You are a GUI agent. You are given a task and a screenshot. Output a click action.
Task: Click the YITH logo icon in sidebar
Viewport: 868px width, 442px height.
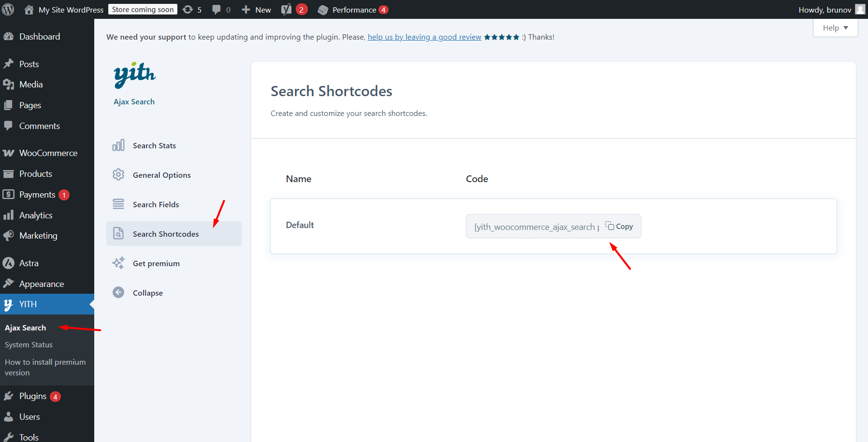[x=8, y=305]
